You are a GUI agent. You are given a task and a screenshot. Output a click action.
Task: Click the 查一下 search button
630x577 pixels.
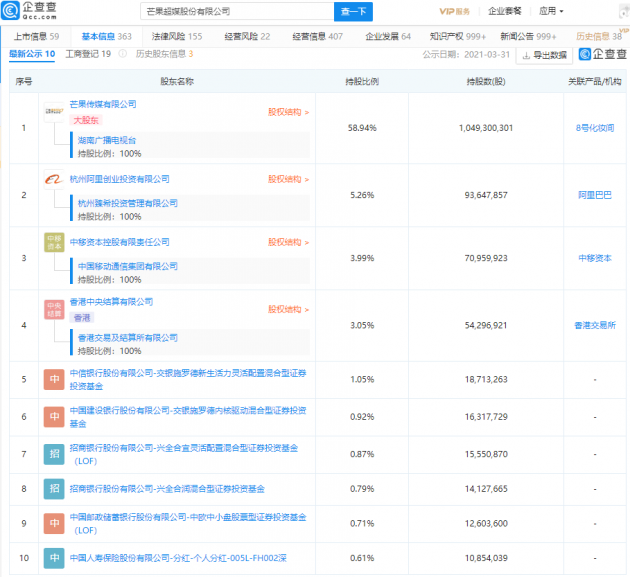click(354, 12)
